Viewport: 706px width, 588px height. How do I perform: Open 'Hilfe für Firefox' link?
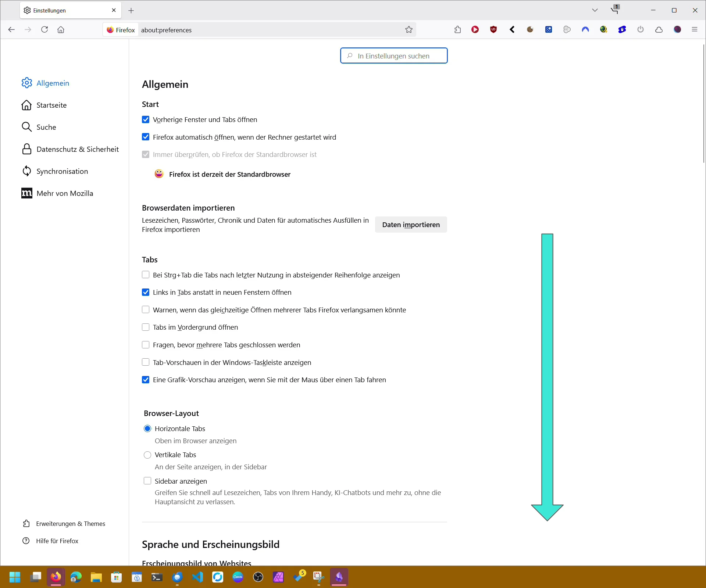[x=51, y=541]
